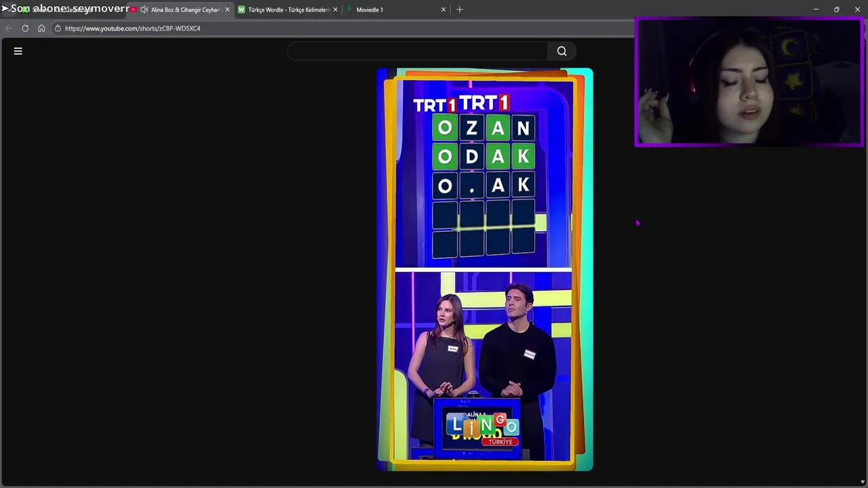The width and height of the screenshot is (868, 488).
Task: Restore down the browser window
Action: (837, 9)
